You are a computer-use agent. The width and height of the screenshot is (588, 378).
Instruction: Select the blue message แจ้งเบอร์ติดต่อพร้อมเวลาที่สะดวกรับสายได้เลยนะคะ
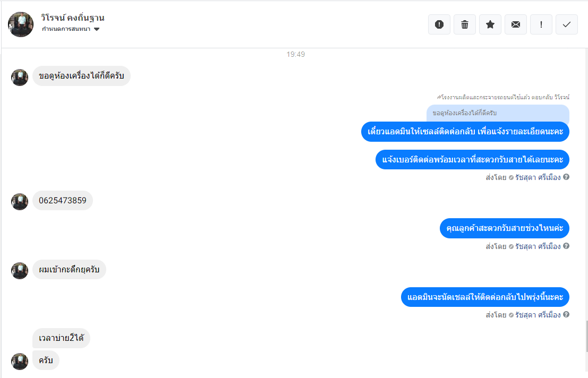pyautogui.click(x=472, y=160)
